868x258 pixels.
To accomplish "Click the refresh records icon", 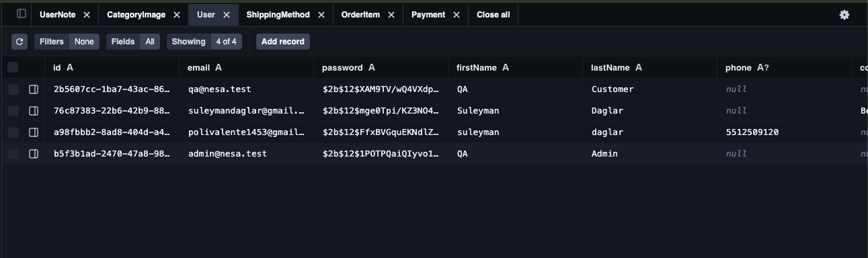I will 19,42.
